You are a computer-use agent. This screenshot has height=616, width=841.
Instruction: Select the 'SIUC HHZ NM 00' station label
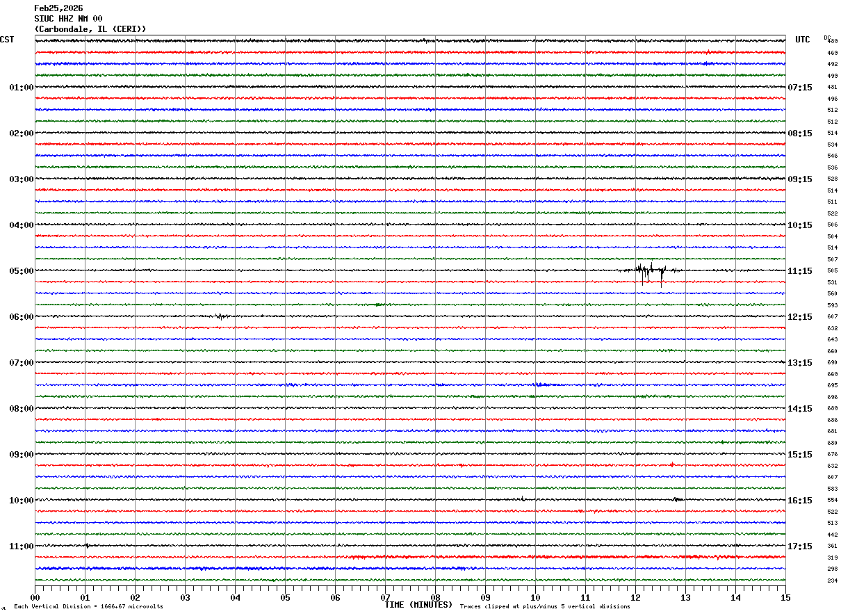[68, 19]
